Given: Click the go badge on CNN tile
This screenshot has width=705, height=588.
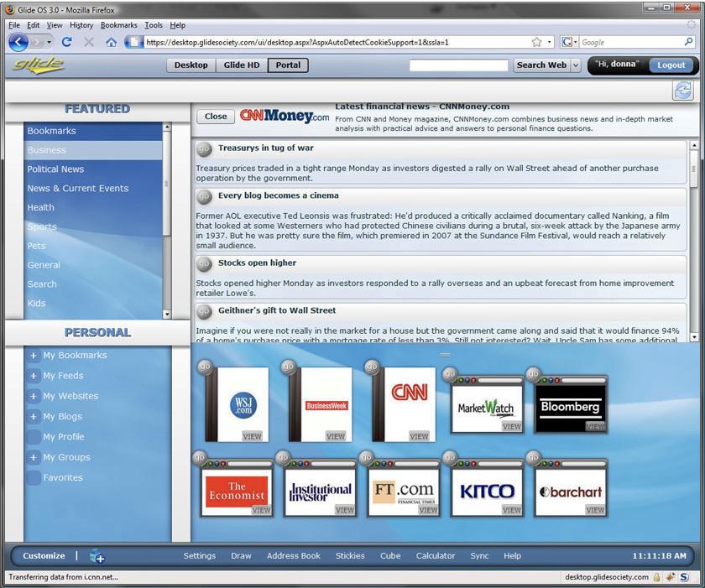Looking at the screenshot, I should click(372, 367).
